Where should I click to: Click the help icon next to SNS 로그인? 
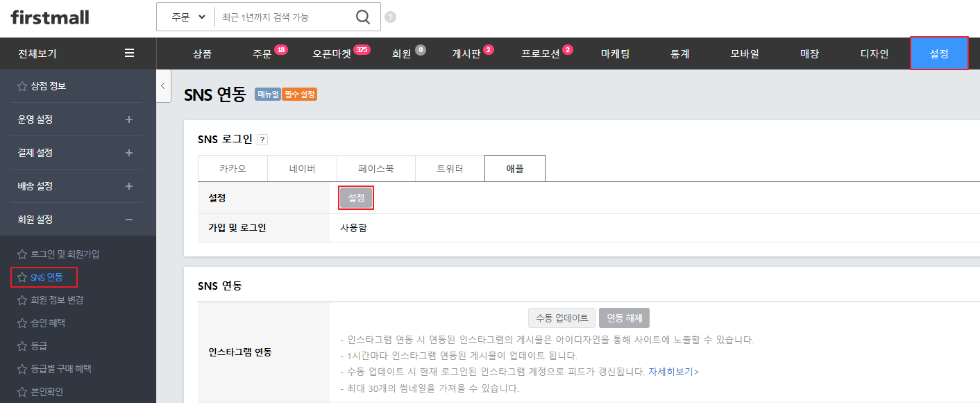[x=262, y=140]
